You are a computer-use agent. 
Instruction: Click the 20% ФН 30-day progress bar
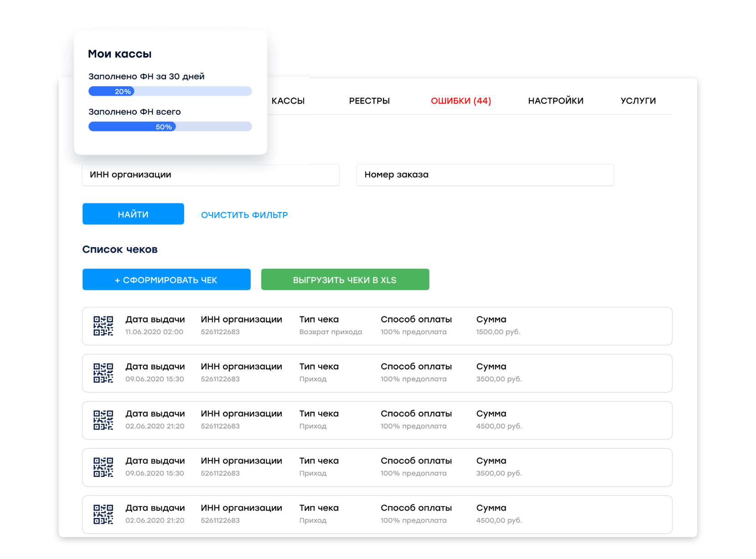pyautogui.click(x=170, y=91)
